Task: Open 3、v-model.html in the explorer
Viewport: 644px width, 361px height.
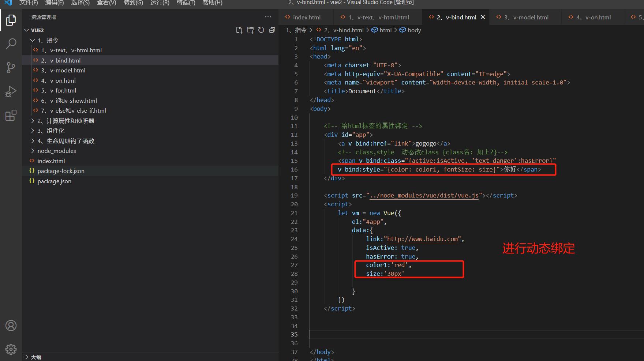Action: pos(150,70)
